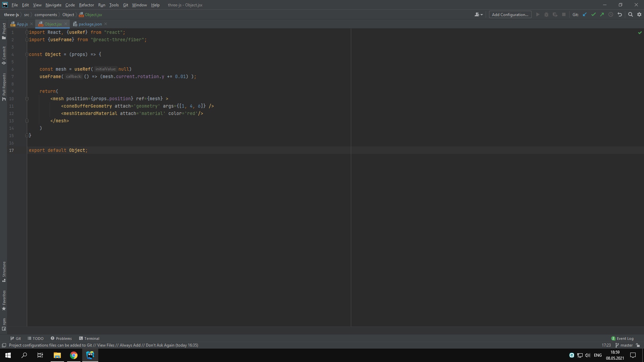Click the Git push arrow icon

[602, 14]
